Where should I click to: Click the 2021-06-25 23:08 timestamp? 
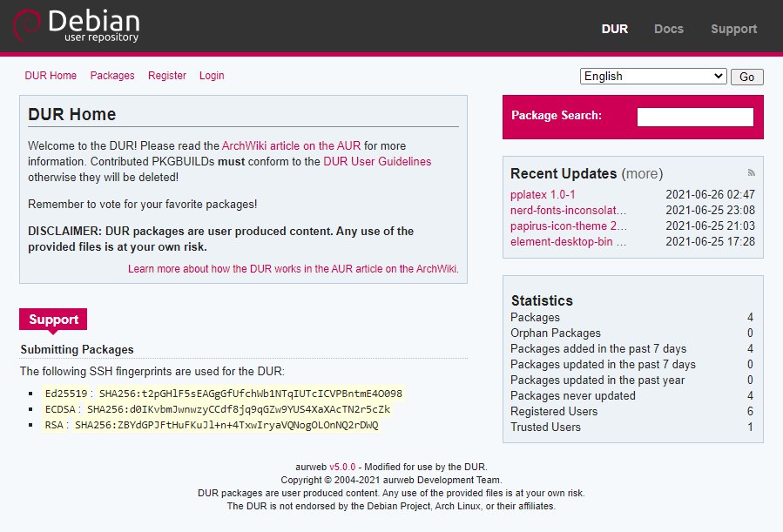(710, 210)
